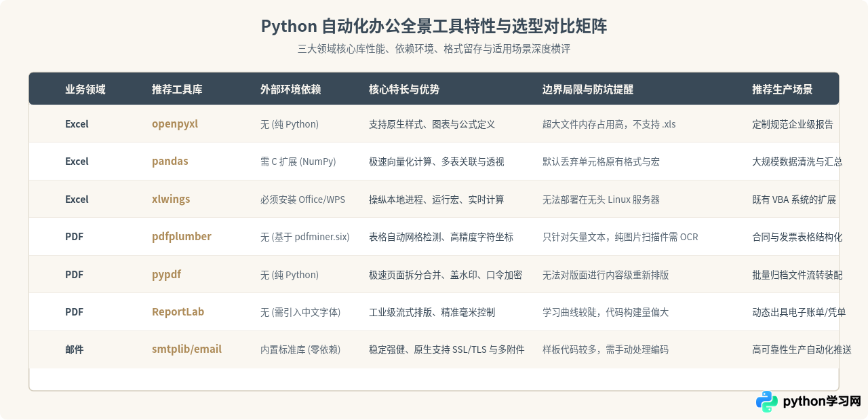Click 'PDF' in the pypdf row
Viewport: 868px width, 420px height.
coord(74,275)
